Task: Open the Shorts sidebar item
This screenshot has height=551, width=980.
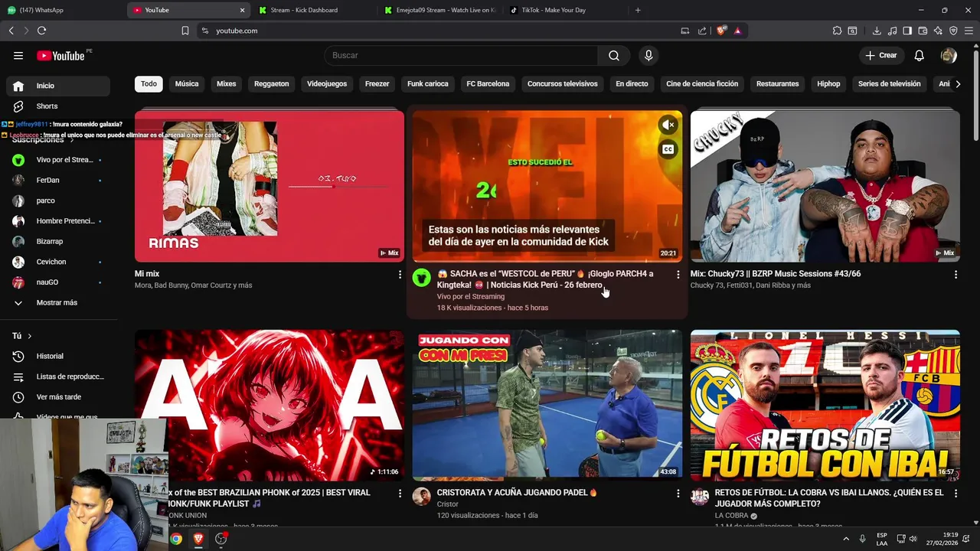Action: 58,106
